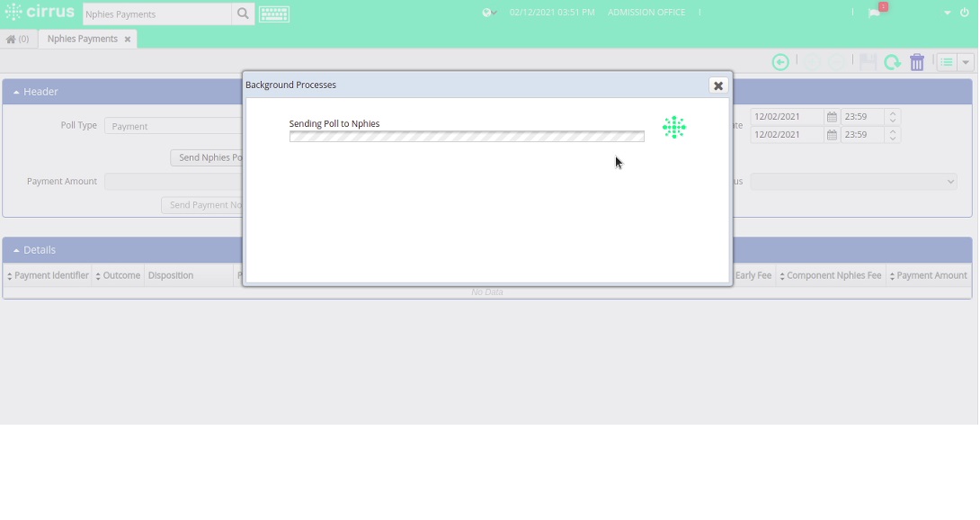Screen dimensions: 980x520
Task: Open the notifications flag icon
Action: pyautogui.click(x=874, y=14)
